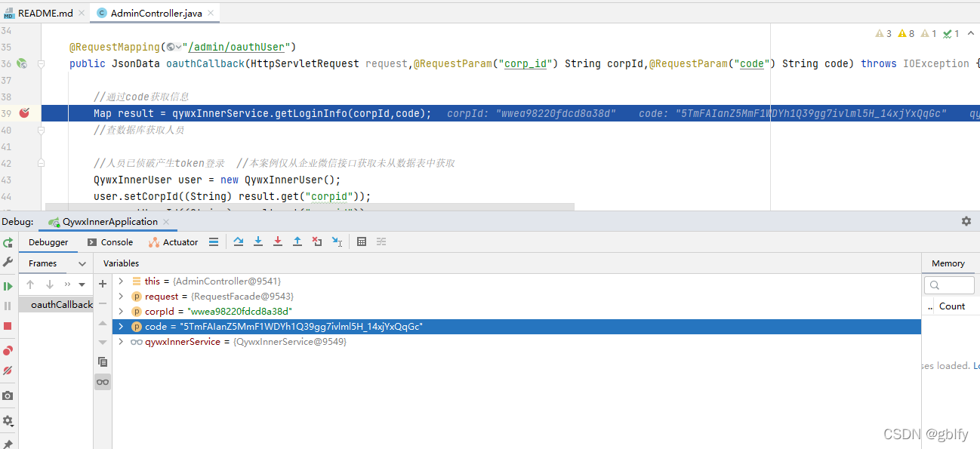Open Frames panel dropdown

point(82,263)
